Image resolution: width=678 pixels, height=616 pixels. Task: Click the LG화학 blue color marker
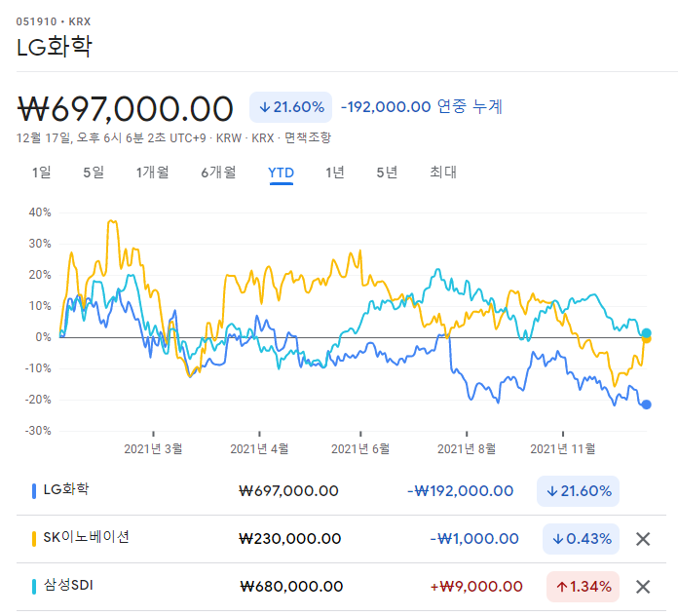click(x=34, y=491)
